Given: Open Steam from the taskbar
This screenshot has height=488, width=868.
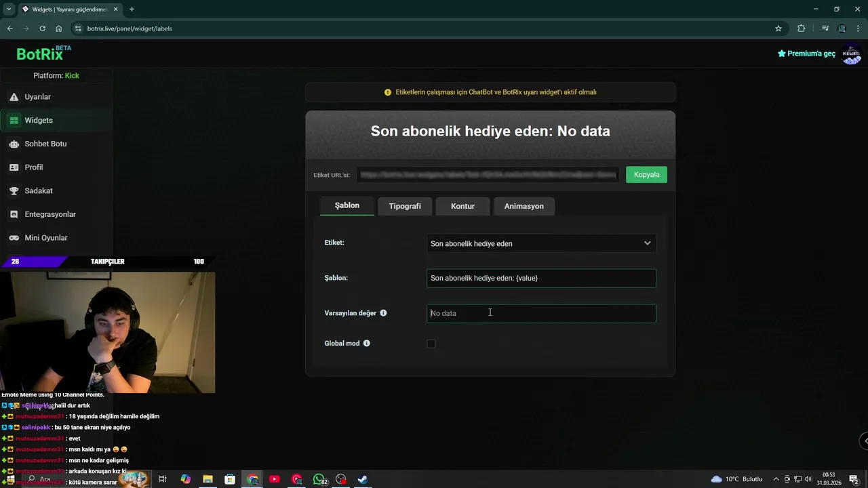Looking at the screenshot, I should tap(363, 479).
